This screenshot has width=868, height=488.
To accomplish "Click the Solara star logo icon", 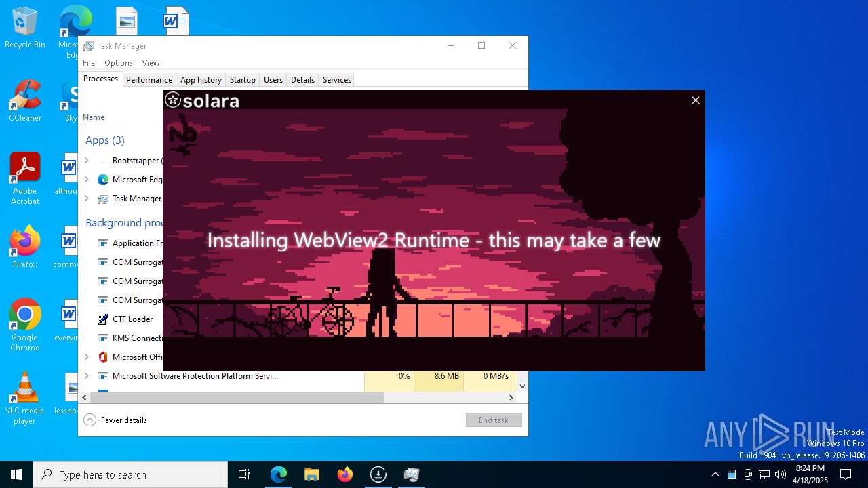I will click(x=173, y=100).
